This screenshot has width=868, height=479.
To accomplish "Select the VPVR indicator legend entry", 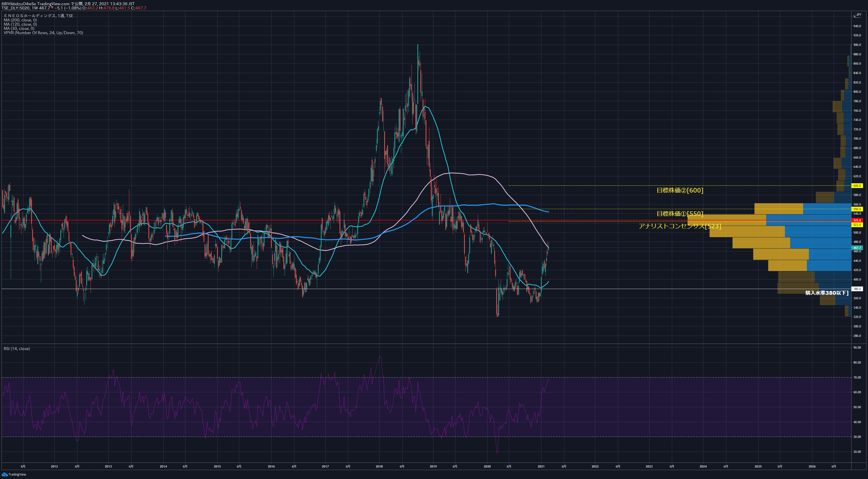I will (x=43, y=33).
